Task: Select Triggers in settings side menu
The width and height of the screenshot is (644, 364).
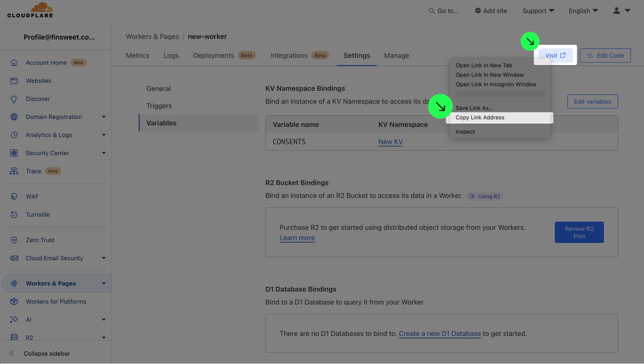Action: coord(159,106)
